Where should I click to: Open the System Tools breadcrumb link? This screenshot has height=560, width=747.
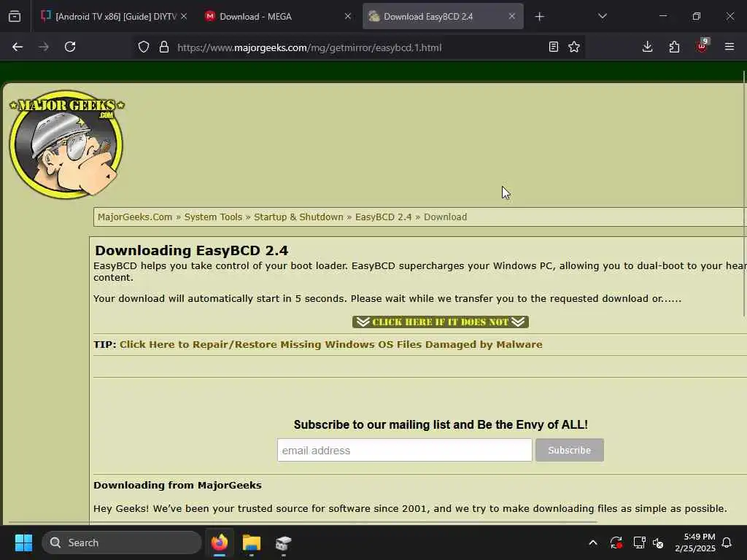click(213, 217)
